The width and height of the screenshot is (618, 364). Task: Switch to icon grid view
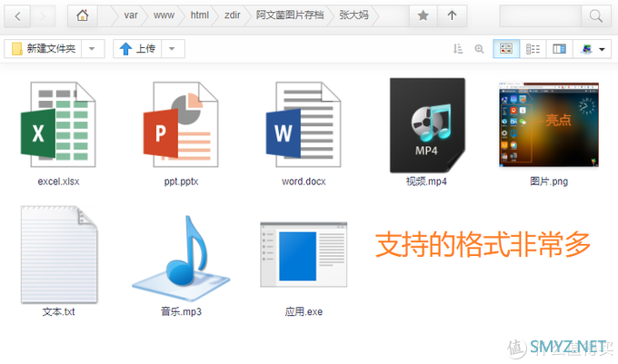pyautogui.click(x=506, y=49)
